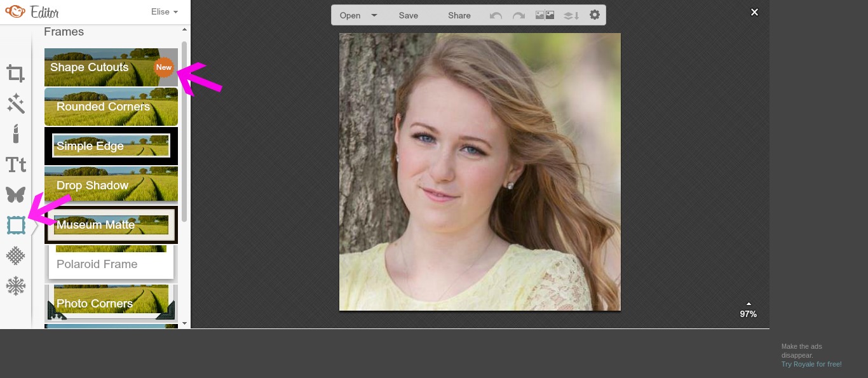The width and height of the screenshot is (868, 378).
Task: Expand the zoom level control near 97%
Action: coord(749,304)
